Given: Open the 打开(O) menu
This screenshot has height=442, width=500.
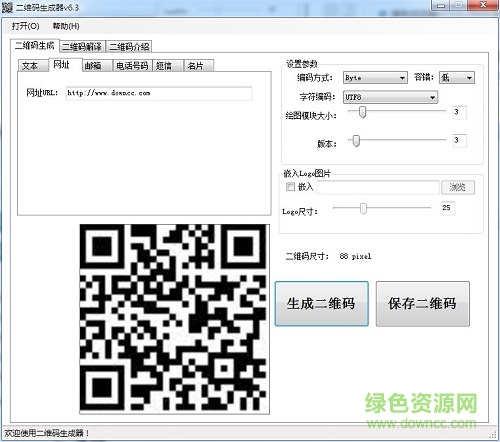Looking at the screenshot, I should (x=25, y=26).
